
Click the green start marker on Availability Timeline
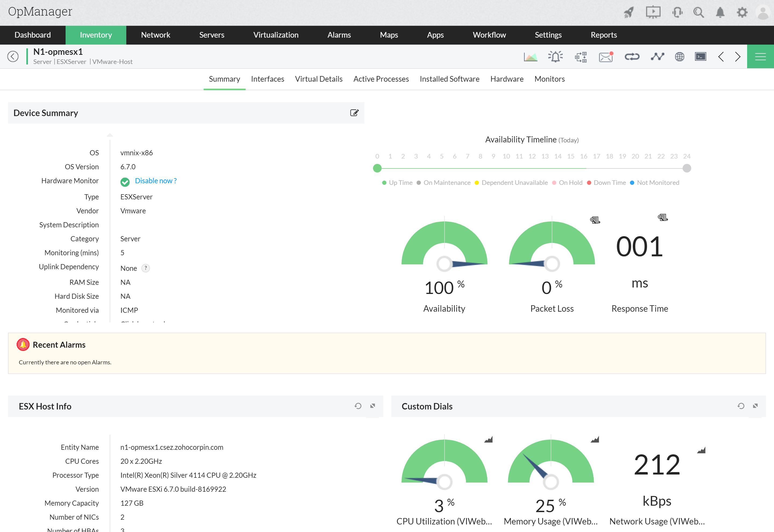377,168
